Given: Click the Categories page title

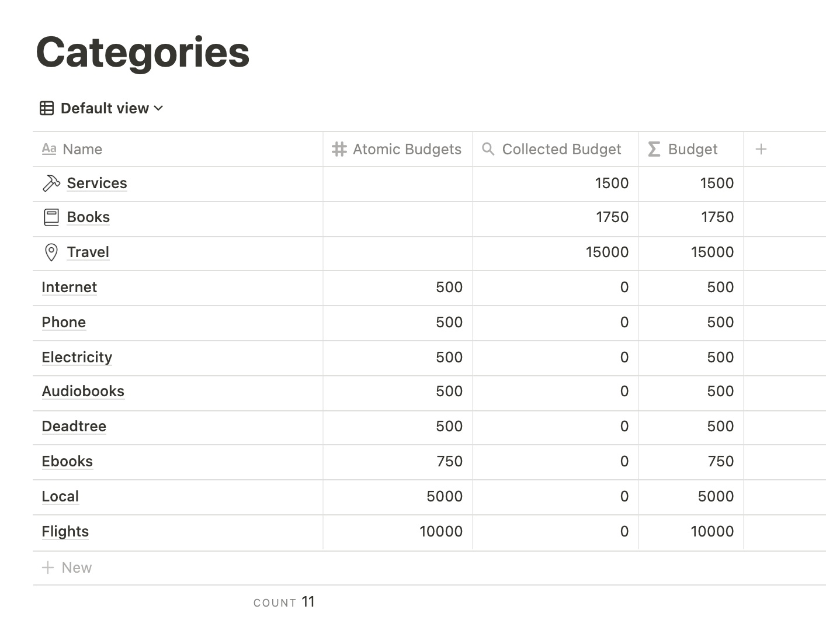Looking at the screenshot, I should click(x=143, y=53).
